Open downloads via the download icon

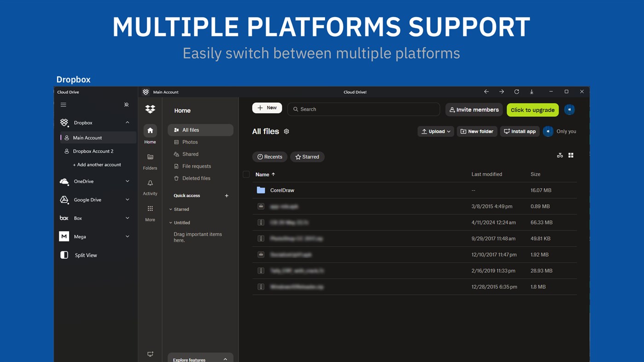click(532, 92)
